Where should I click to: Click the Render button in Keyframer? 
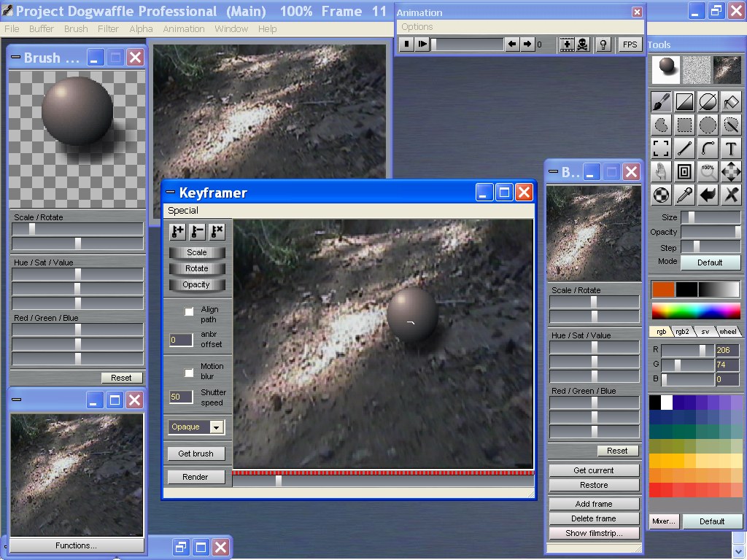[196, 477]
